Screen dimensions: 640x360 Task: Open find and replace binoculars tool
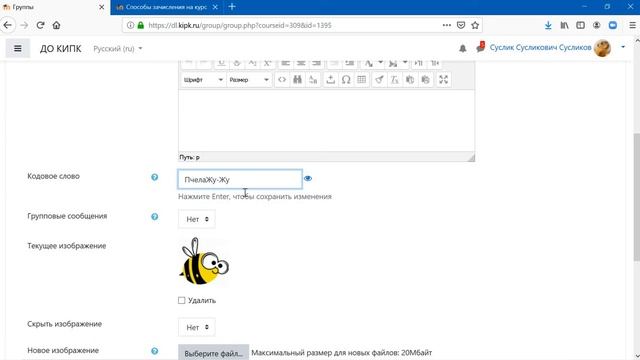(x=298, y=80)
